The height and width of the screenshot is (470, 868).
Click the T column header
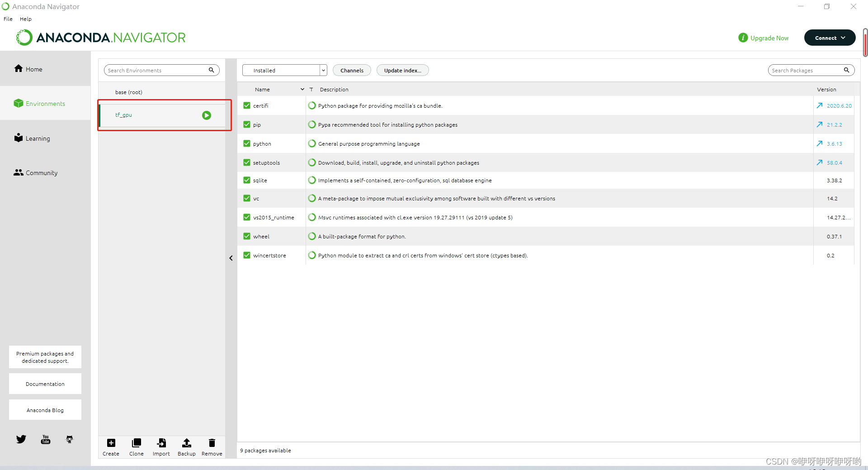pos(311,89)
